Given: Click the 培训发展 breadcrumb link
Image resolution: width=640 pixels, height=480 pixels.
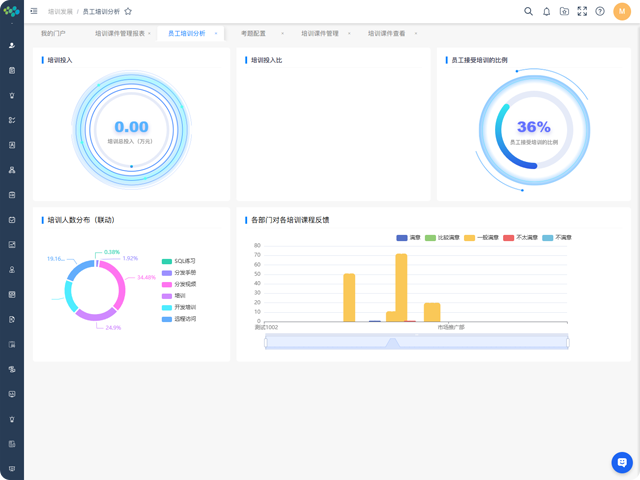Looking at the screenshot, I should click(60, 11).
